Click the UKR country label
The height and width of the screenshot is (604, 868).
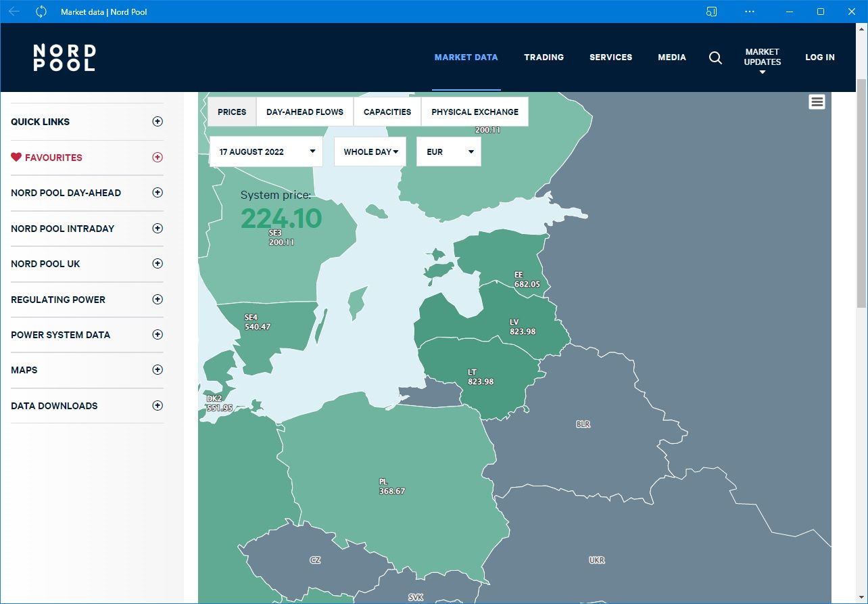coord(597,560)
